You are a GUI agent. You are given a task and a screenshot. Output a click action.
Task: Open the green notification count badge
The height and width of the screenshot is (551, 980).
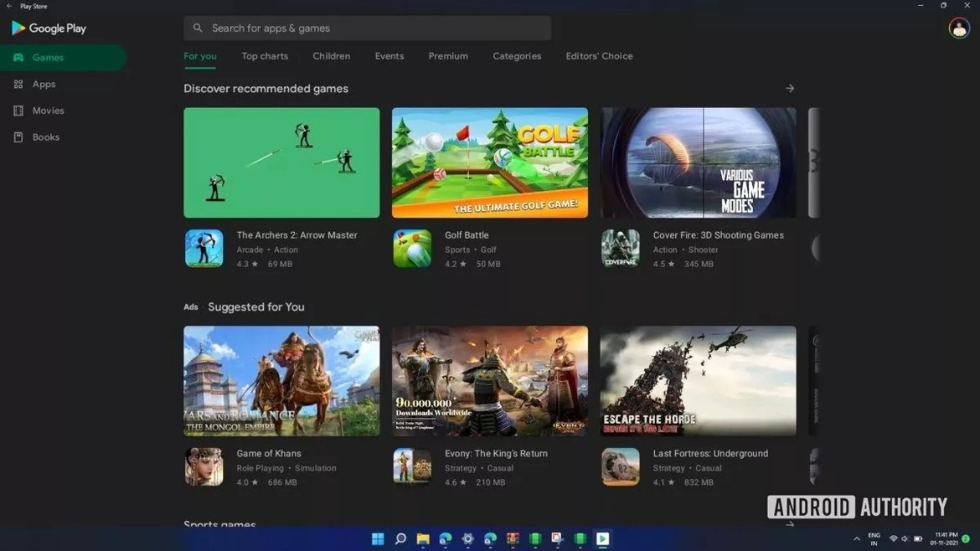point(967,538)
